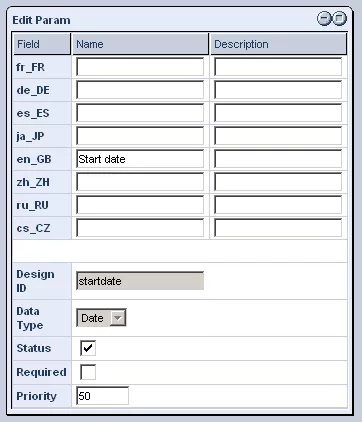The image size is (362, 422).
Task: Click the Field column header
Action: pyautogui.click(x=42, y=44)
